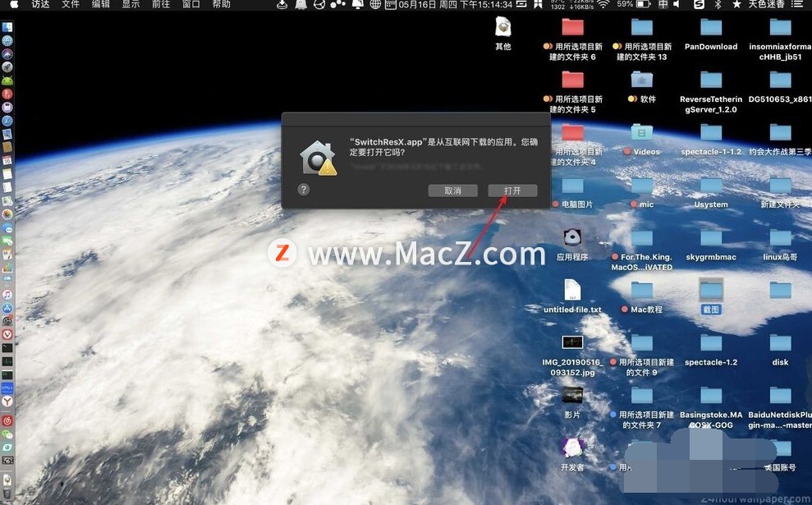Image resolution: width=812 pixels, height=505 pixels.
Task: Open App Store in the Dock
Action: pos(7,308)
